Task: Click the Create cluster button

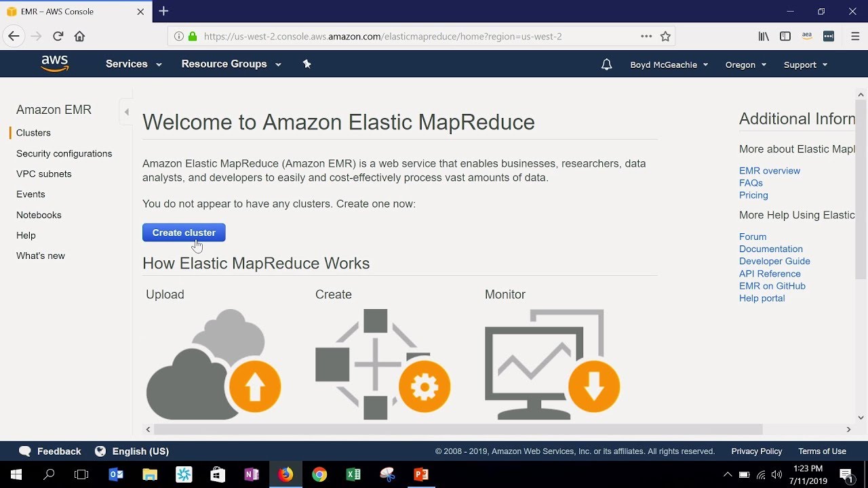Action: (x=184, y=232)
